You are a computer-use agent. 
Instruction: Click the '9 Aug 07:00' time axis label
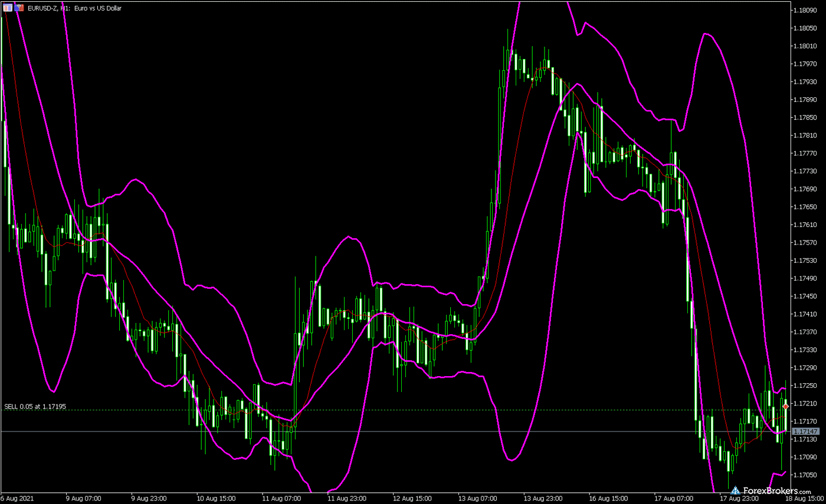[x=83, y=498]
